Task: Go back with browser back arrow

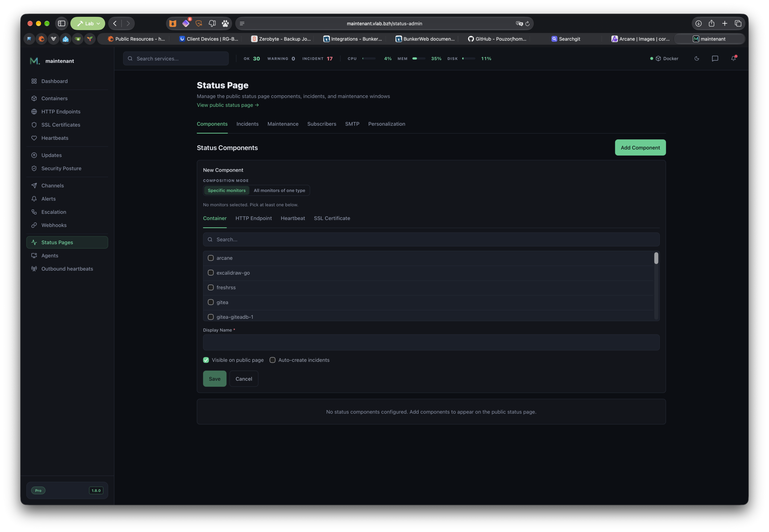Action: (x=115, y=23)
